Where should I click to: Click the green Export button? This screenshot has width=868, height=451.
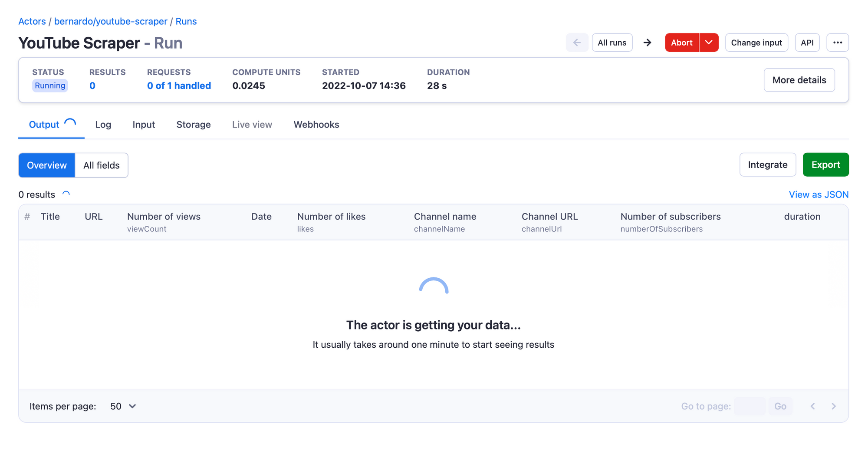[x=825, y=165]
